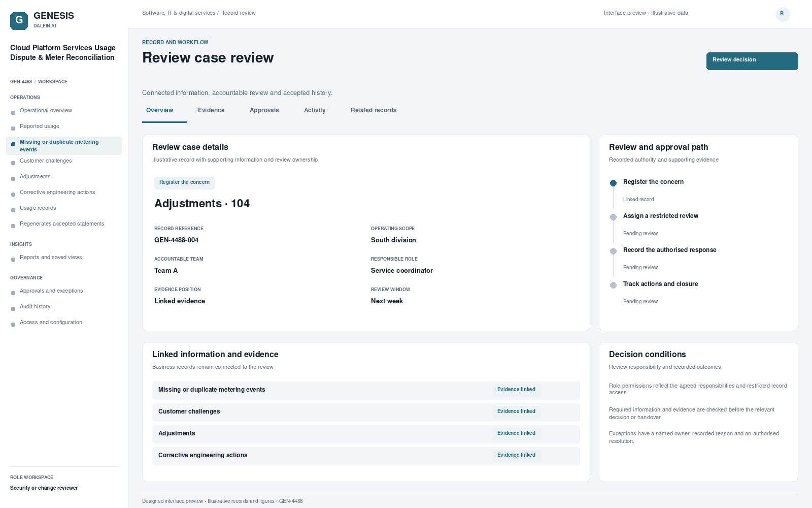
Task: Open Reports and saved views
Action: (64, 258)
